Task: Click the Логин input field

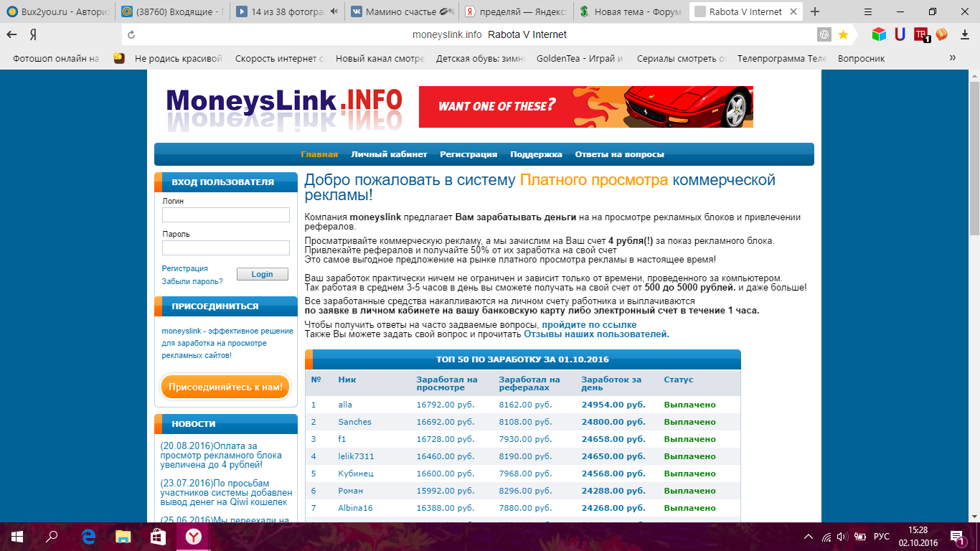Action: (x=226, y=215)
